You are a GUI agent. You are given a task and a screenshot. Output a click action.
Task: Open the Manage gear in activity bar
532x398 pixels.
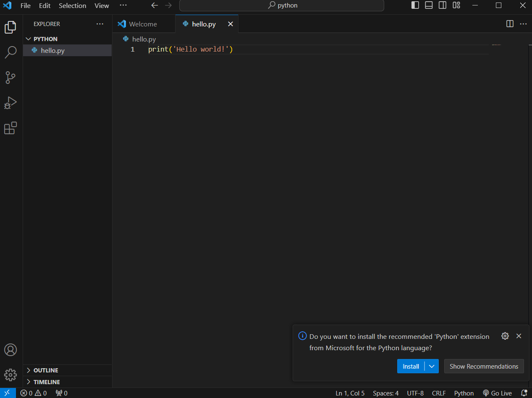(x=10, y=375)
